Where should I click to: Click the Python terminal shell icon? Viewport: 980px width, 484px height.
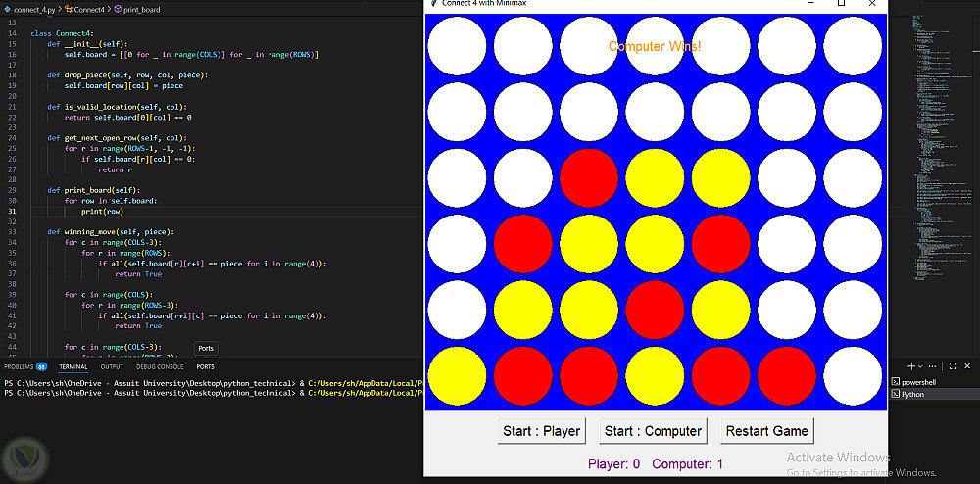coord(896,394)
